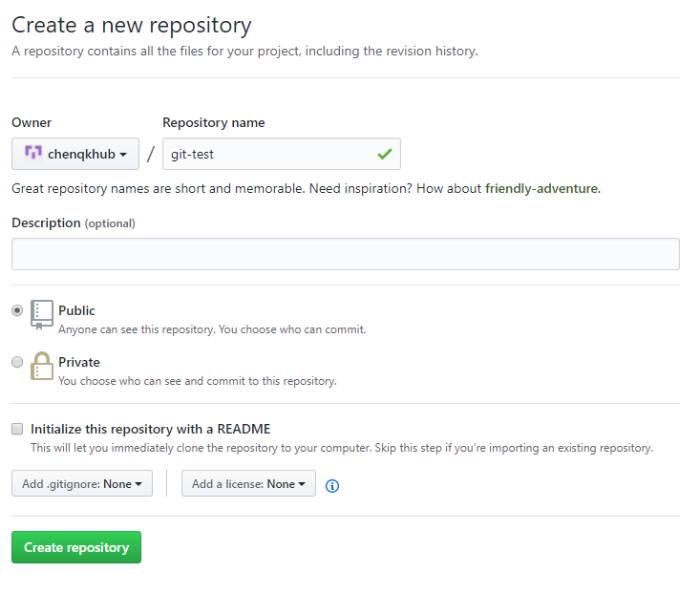Click the Public repository book icon
This screenshot has height=593, width=700.
click(x=41, y=315)
